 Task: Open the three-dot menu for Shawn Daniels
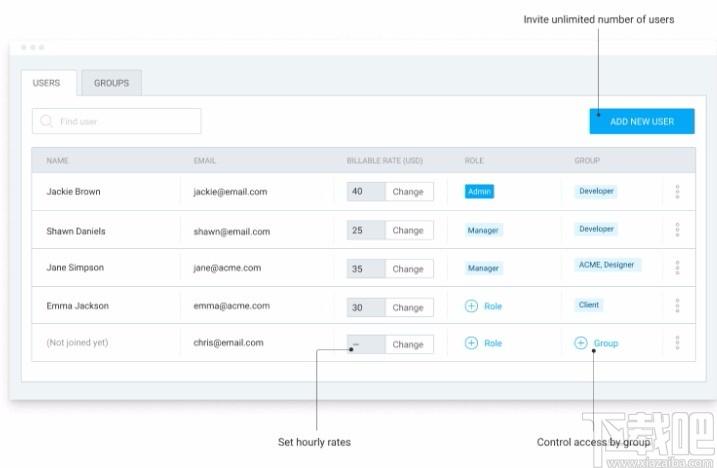tap(677, 230)
